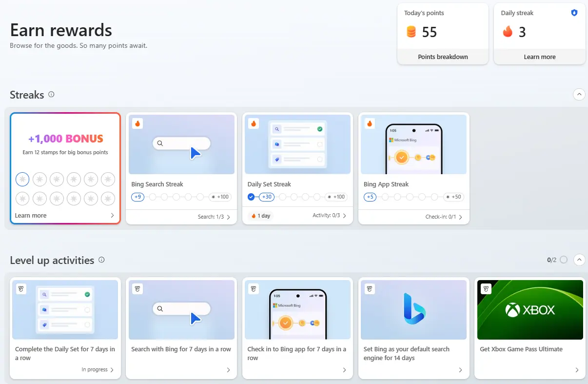Click the first highlighted stamp on bonus card

pos(22,179)
